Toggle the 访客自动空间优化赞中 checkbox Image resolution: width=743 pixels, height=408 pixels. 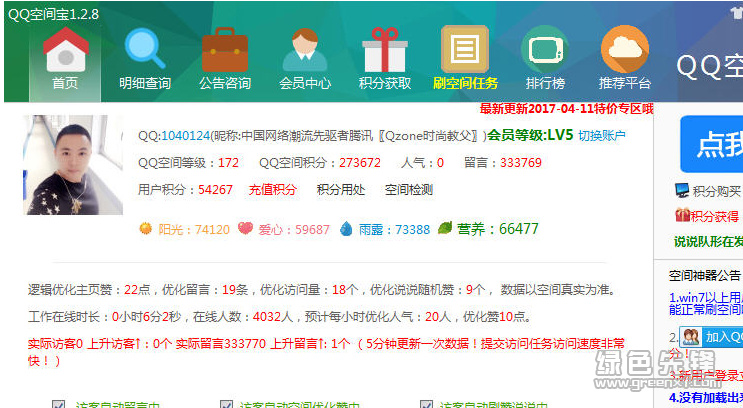[226, 405]
